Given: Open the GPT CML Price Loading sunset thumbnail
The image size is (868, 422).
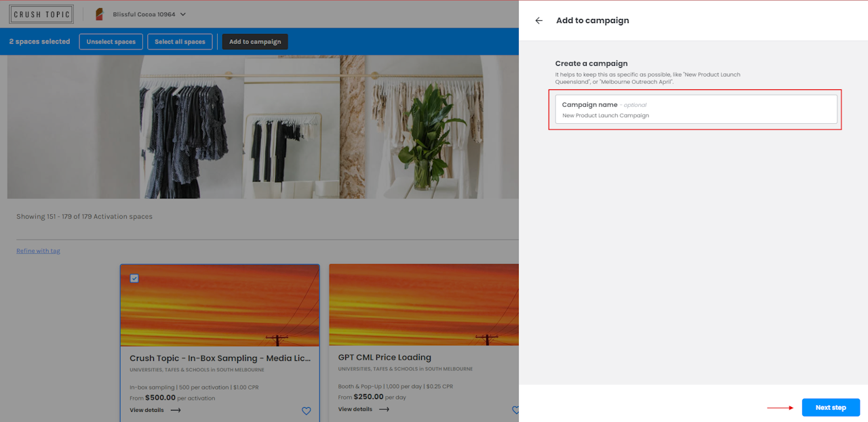Looking at the screenshot, I should 424,305.
